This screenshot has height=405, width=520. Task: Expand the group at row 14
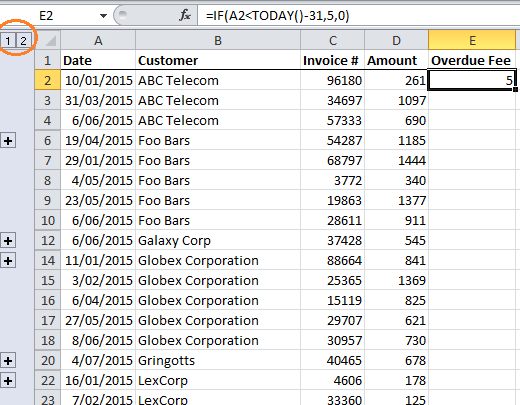[x=8, y=261]
